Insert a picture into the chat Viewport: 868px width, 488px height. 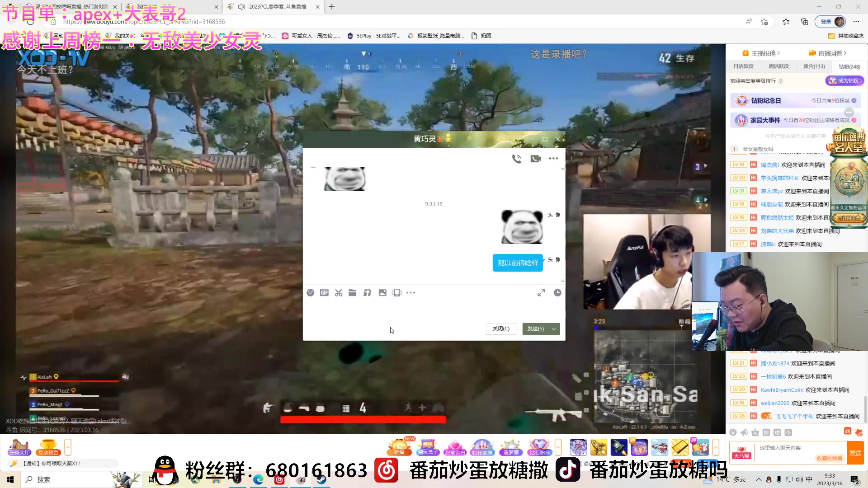tap(382, 293)
